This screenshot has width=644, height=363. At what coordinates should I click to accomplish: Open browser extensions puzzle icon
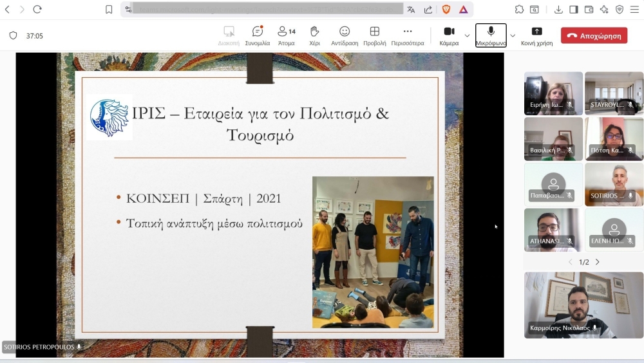(519, 9)
